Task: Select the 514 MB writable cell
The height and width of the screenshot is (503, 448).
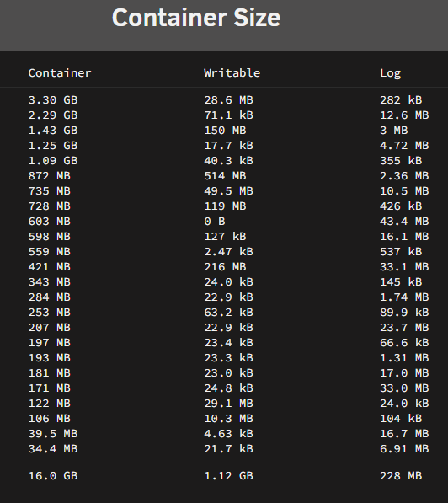Action: 225,176
